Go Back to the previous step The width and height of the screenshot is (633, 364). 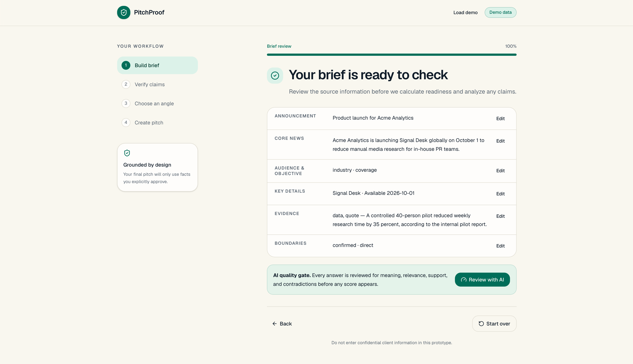click(282, 324)
